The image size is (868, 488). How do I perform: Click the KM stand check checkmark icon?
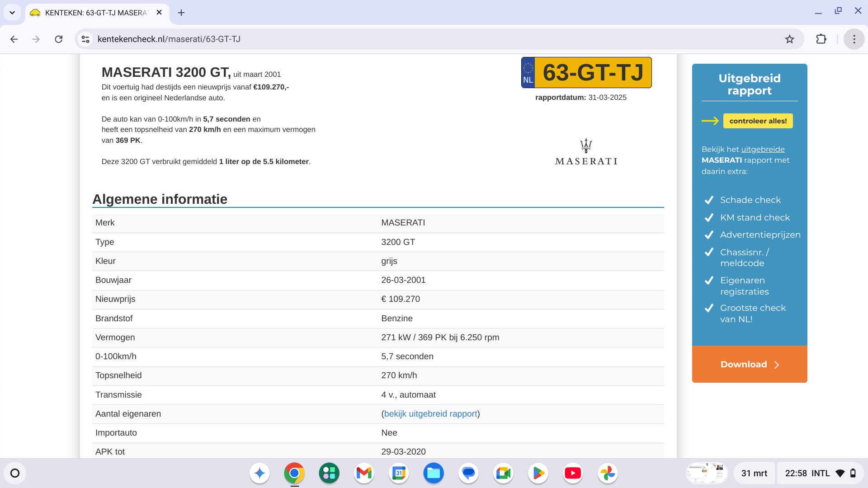(x=709, y=218)
